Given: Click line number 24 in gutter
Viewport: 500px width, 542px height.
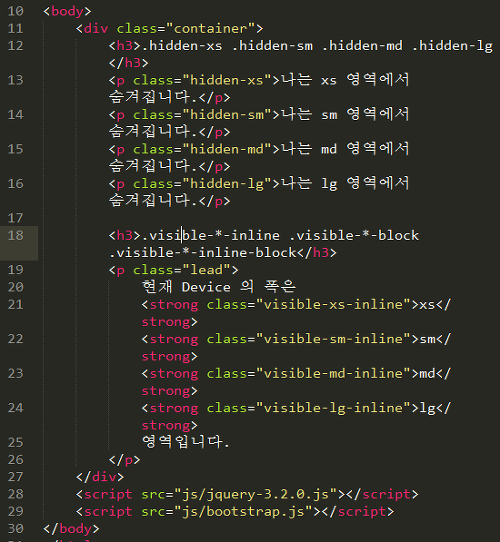Looking at the screenshot, I should pos(16,408).
